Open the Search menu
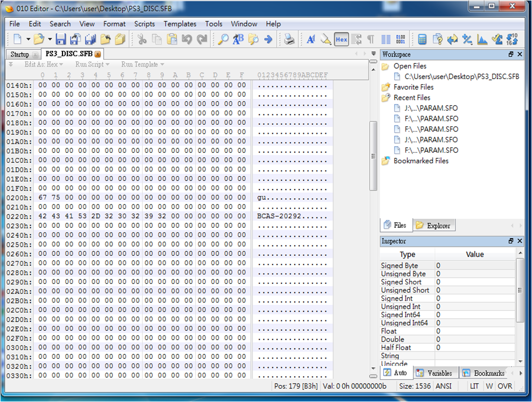Viewport: 532px width, 402px height. click(60, 24)
